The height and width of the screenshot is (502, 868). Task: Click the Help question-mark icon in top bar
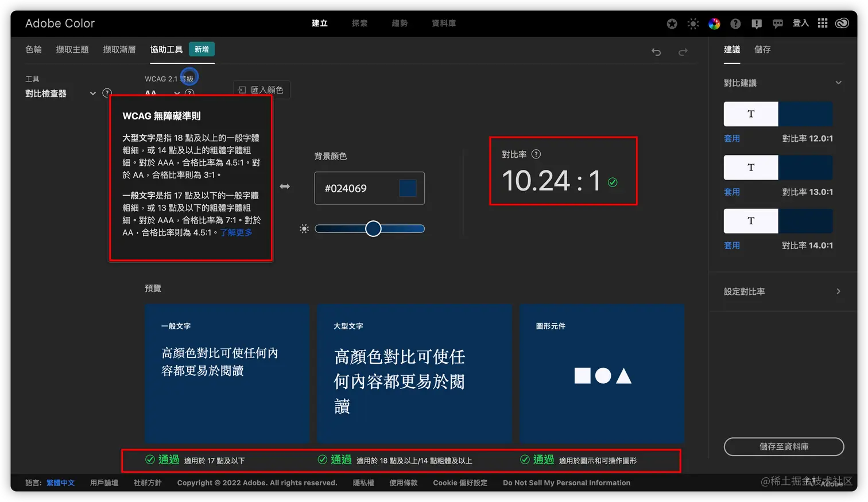pos(735,24)
